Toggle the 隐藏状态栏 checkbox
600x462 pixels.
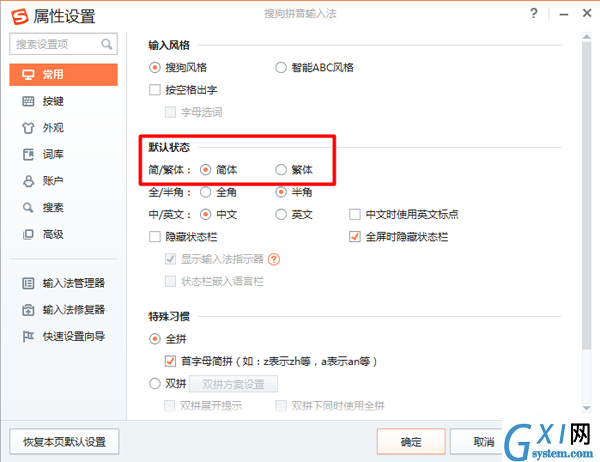click(155, 237)
